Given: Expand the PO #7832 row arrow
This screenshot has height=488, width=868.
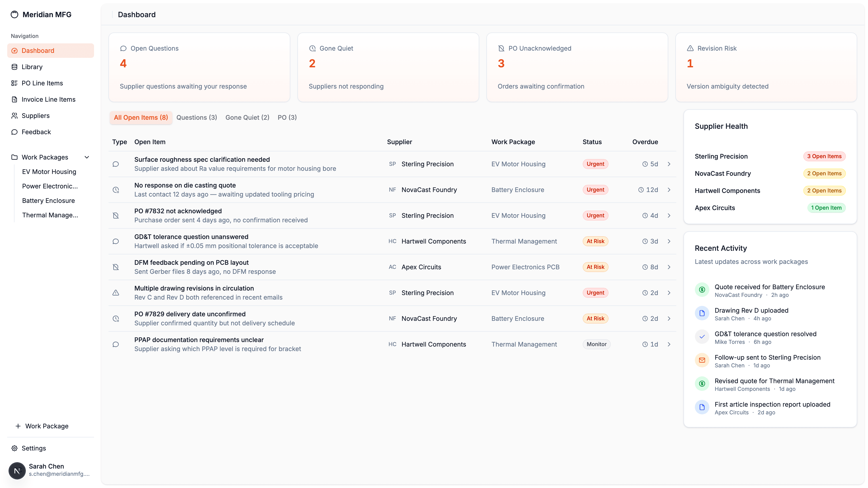Looking at the screenshot, I should (x=669, y=215).
